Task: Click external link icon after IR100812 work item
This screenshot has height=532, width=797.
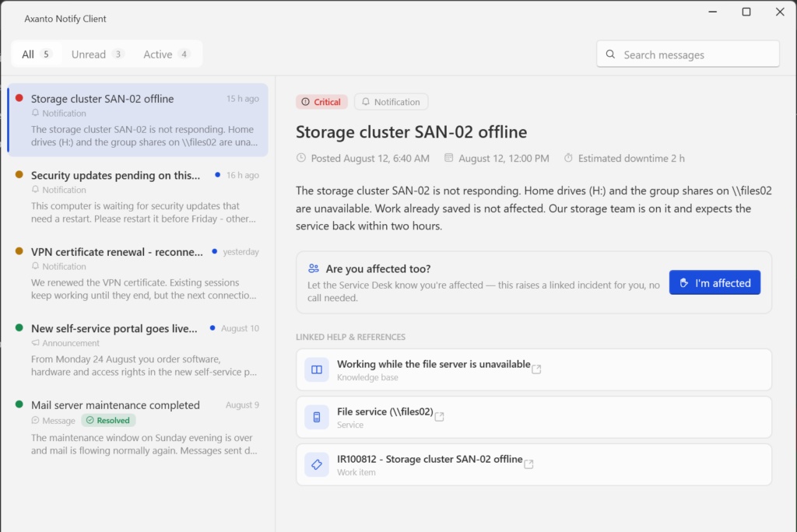Action: pos(528,464)
